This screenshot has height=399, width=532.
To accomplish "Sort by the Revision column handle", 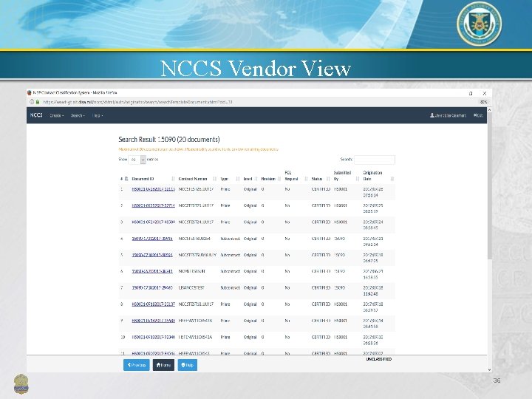I will (x=279, y=179).
